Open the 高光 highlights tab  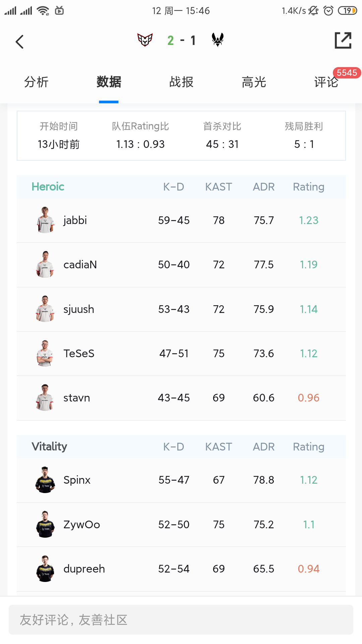tap(254, 82)
